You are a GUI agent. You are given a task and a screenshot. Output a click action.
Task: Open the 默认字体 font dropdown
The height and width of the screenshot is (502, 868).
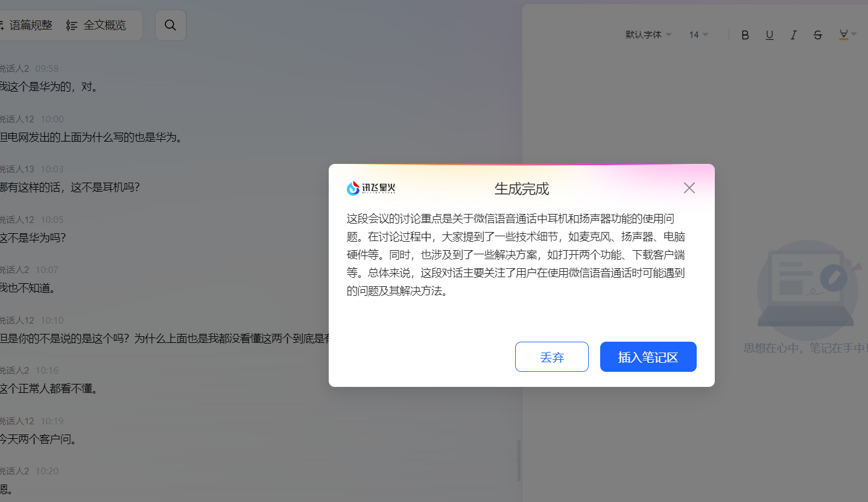(648, 35)
